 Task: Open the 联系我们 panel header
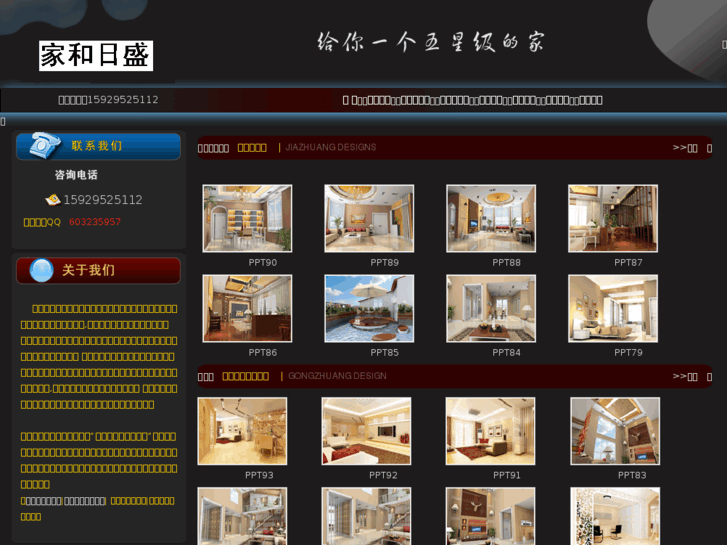[98, 146]
